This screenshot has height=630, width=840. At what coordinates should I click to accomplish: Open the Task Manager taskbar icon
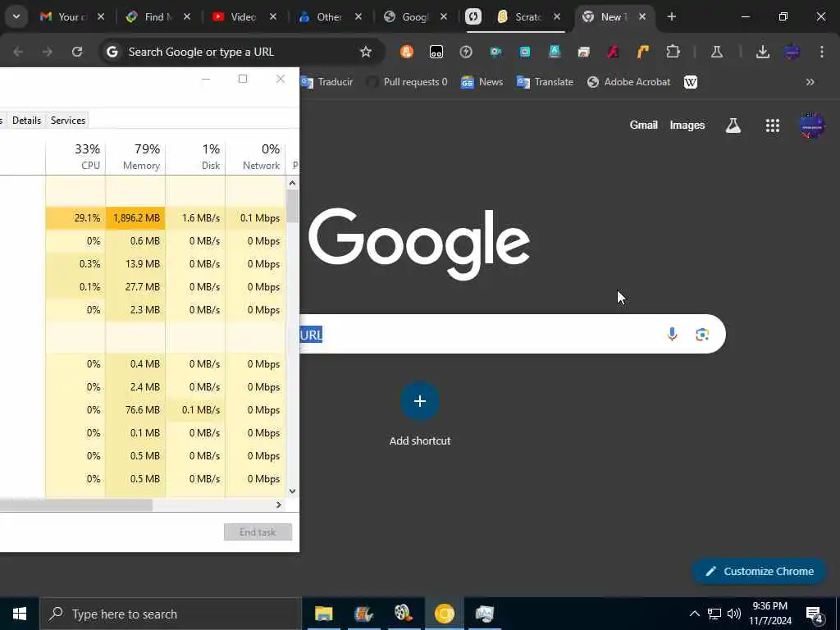coord(484,614)
